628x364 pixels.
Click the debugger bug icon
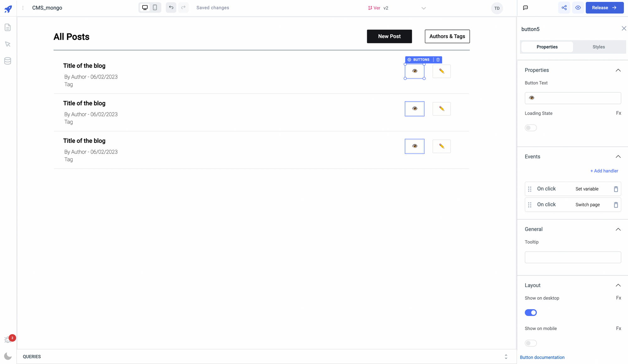click(x=8, y=340)
